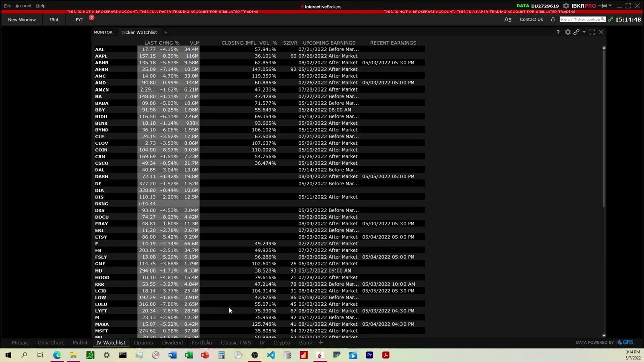Sort by CHNG % column header

170,43
